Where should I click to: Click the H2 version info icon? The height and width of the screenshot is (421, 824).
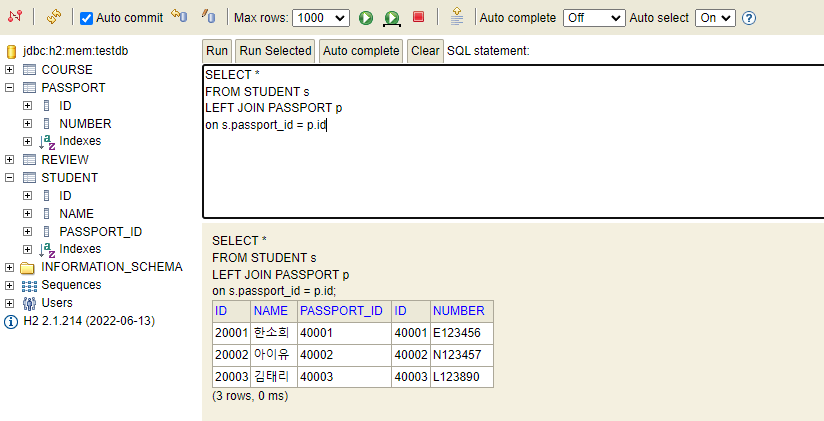(11, 322)
